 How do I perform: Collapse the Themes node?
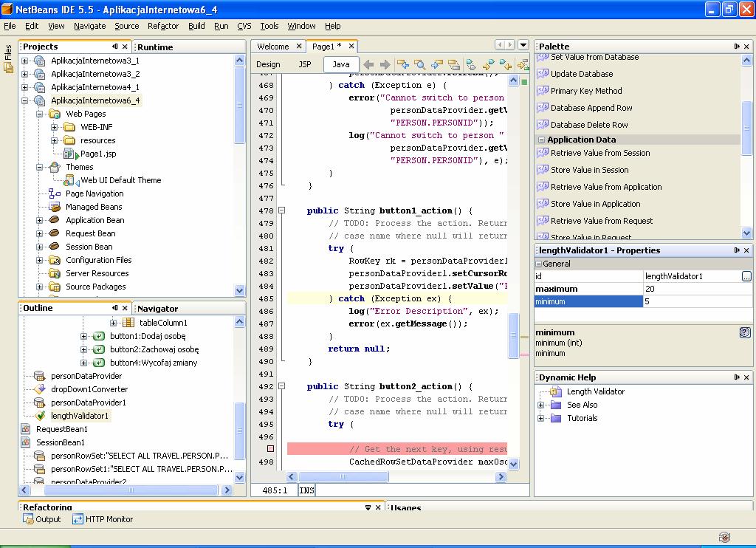tap(40, 167)
